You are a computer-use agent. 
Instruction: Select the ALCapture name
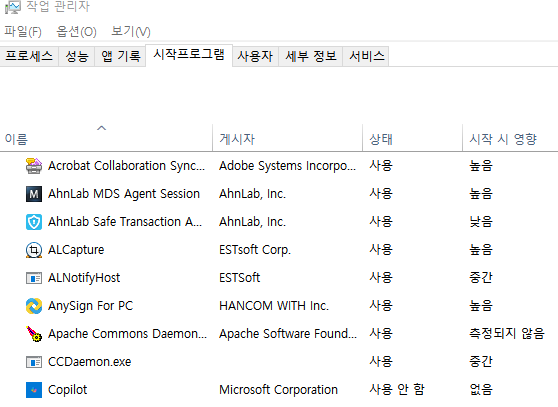coord(76,250)
